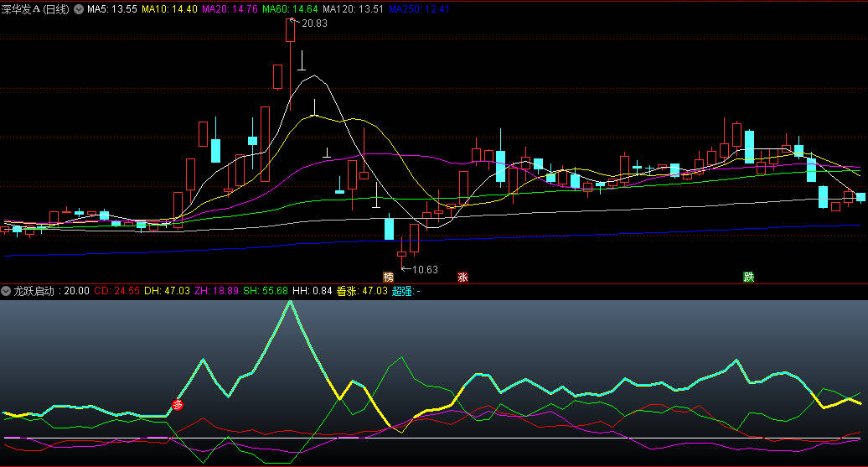868x467 pixels.
Task: Select the red 涨 event marker
Action: click(x=462, y=277)
